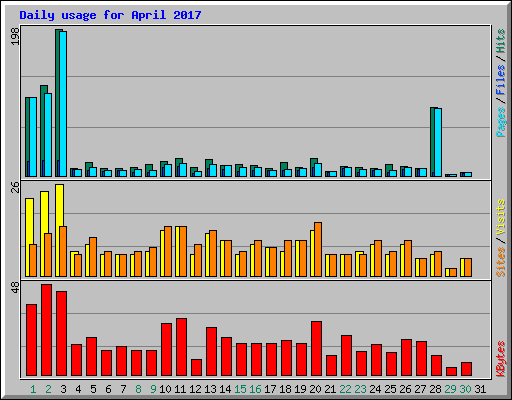The width and height of the screenshot is (512, 400).
Task: Click day 23 on the X-axis
Action: (x=360, y=389)
